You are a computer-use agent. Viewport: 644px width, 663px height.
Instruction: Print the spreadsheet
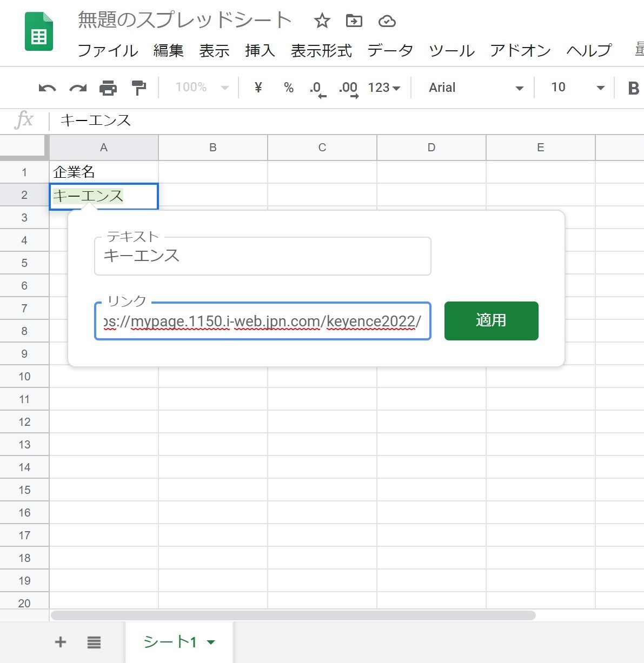pos(108,88)
